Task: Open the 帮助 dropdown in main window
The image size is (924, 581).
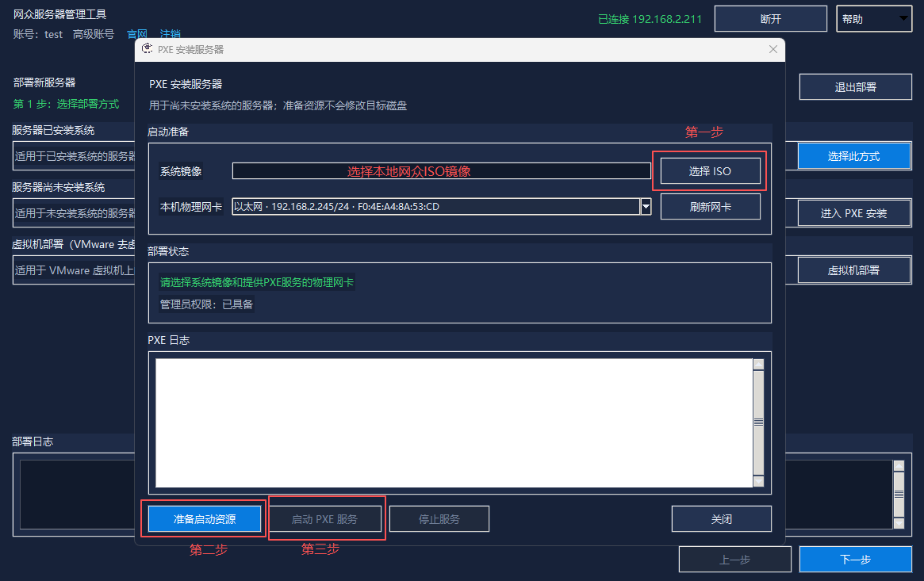Action: 874,19
